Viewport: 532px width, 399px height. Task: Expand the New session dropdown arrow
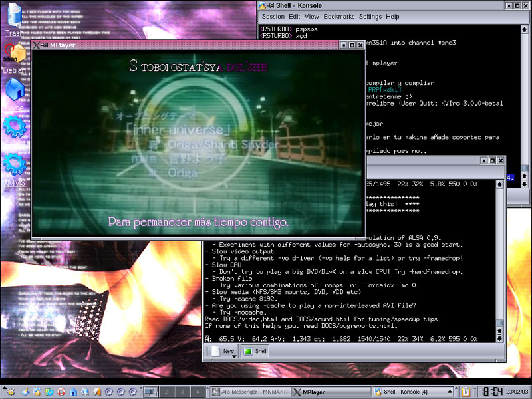(x=235, y=354)
